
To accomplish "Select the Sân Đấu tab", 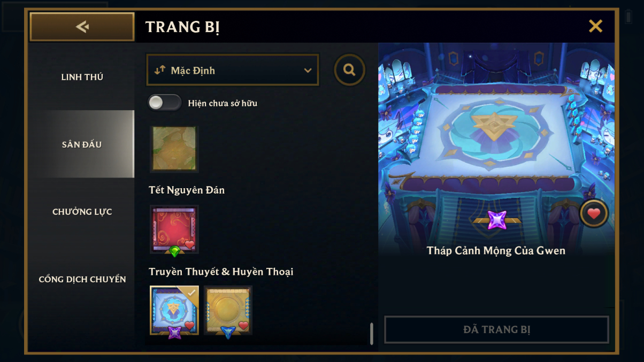I will pyautogui.click(x=82, y=144).
